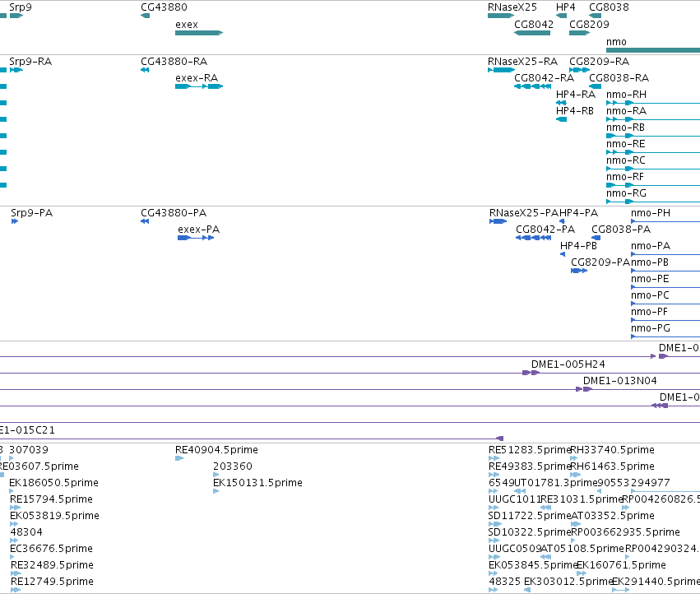Viewport: 700px width, 594px height.
Task: Open the 'nmo' gene label
Action: coord(616,42)
